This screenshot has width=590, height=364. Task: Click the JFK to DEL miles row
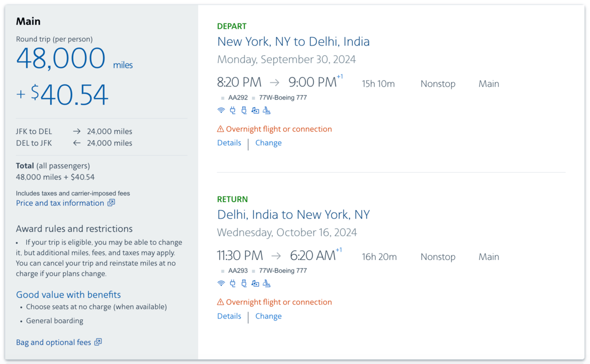74,131
